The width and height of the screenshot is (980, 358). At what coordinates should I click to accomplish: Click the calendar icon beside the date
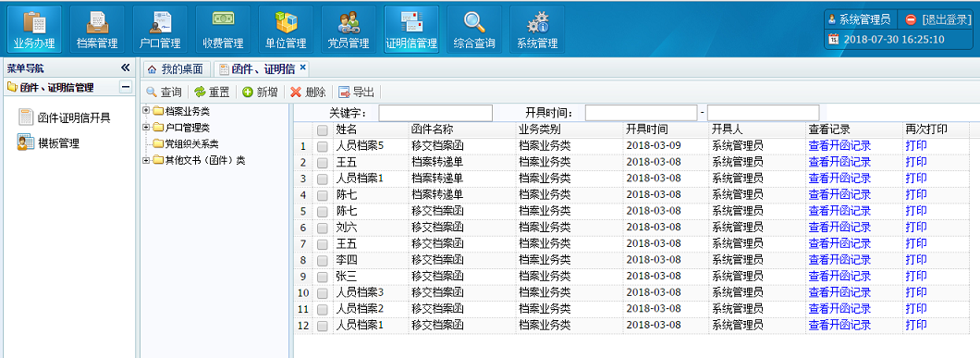[x=833, y=39]
